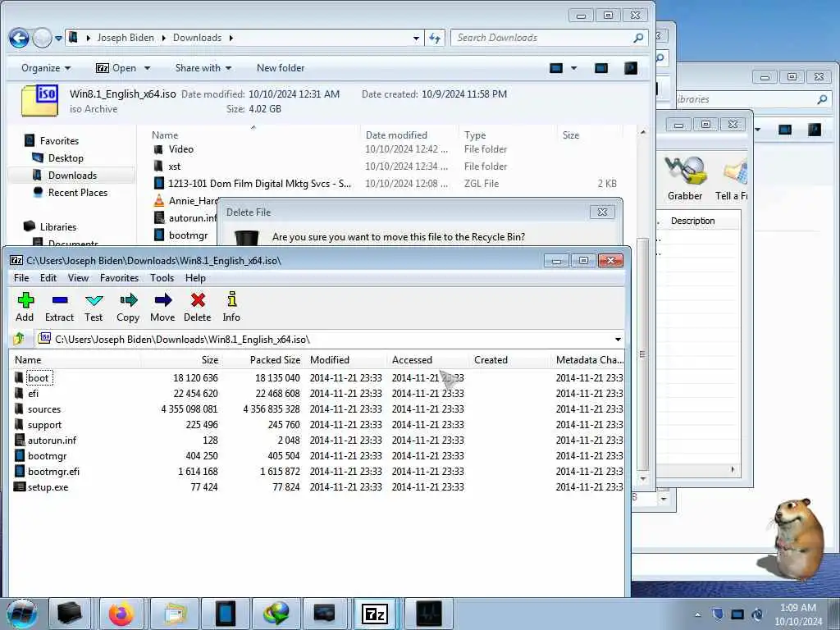Expand the 7-Zip address path dropdown
The height and width of the screenshot is (630, 840).
tap(618, 340)
